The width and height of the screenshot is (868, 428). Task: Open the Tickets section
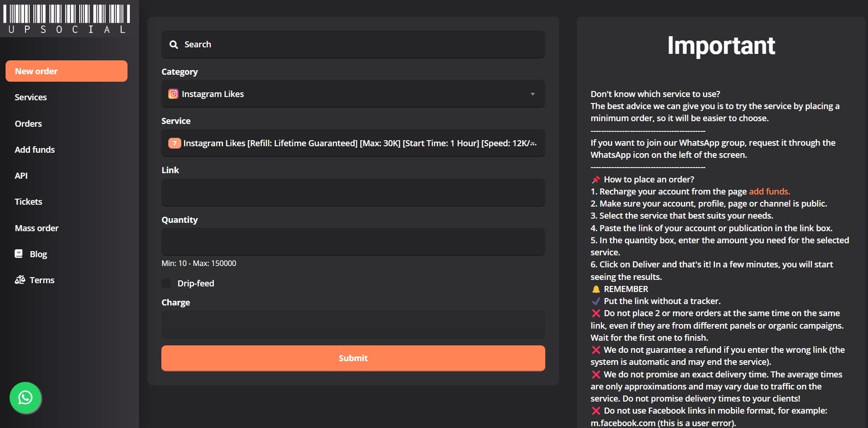point(28,201)
